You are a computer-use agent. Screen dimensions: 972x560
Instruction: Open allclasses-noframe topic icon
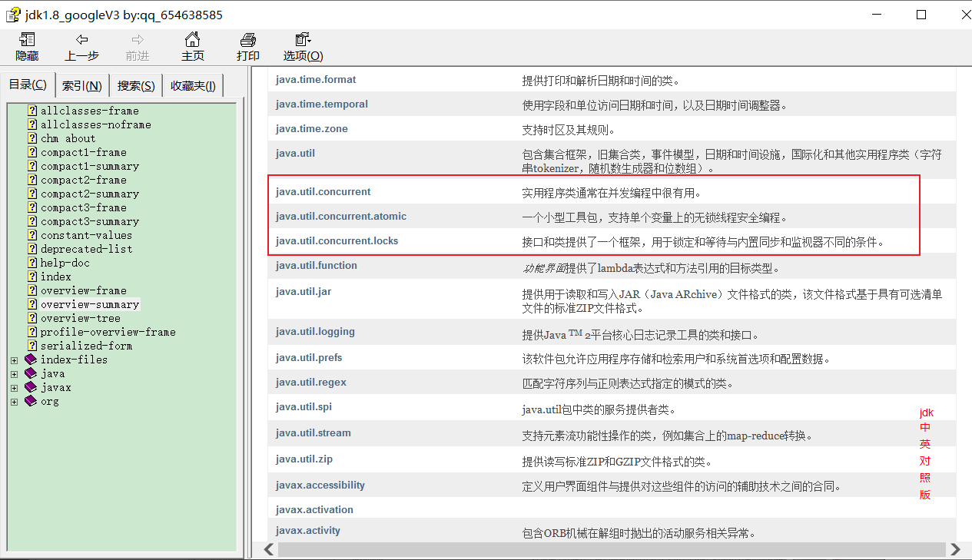coord(32,124)
